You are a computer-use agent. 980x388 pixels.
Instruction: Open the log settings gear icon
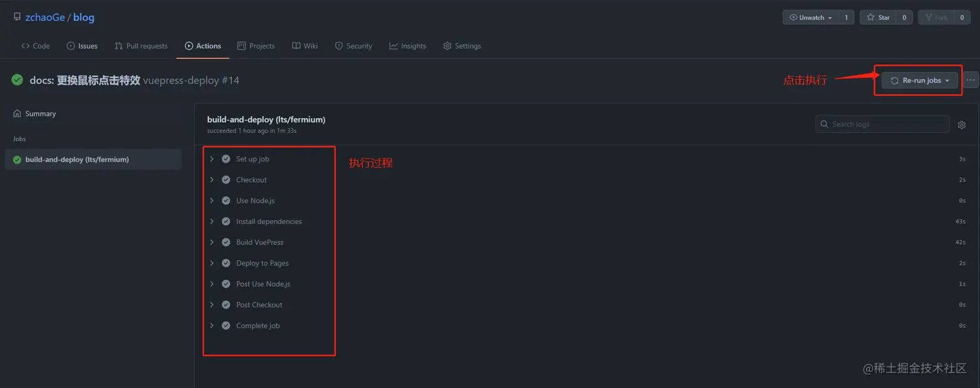pyautogui.click(x=962, y=124)
